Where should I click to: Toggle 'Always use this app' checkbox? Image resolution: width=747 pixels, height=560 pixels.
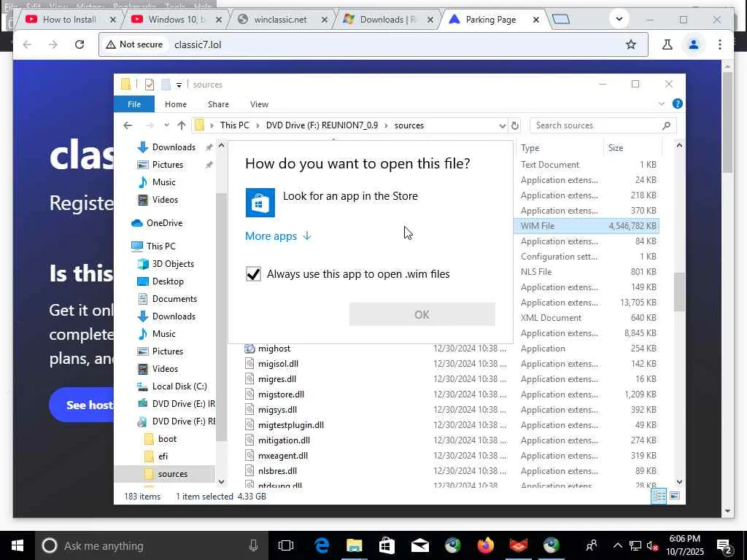253,274
